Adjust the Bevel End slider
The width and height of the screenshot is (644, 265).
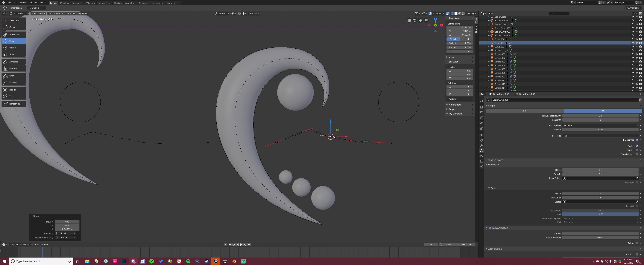600,214
